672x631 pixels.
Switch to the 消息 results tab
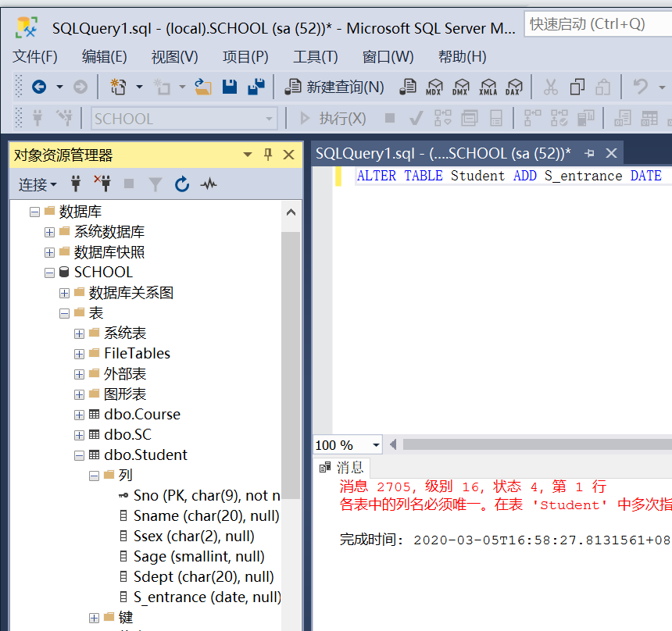[x=342, y=467]
